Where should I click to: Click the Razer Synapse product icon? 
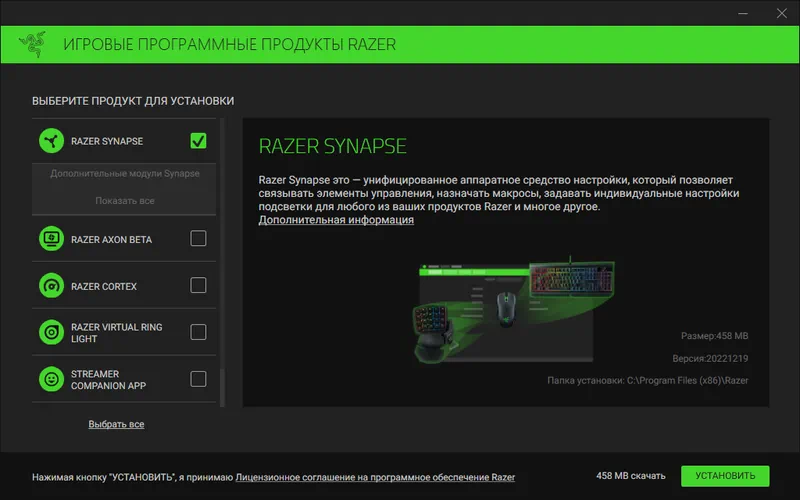tap(52, 141)
